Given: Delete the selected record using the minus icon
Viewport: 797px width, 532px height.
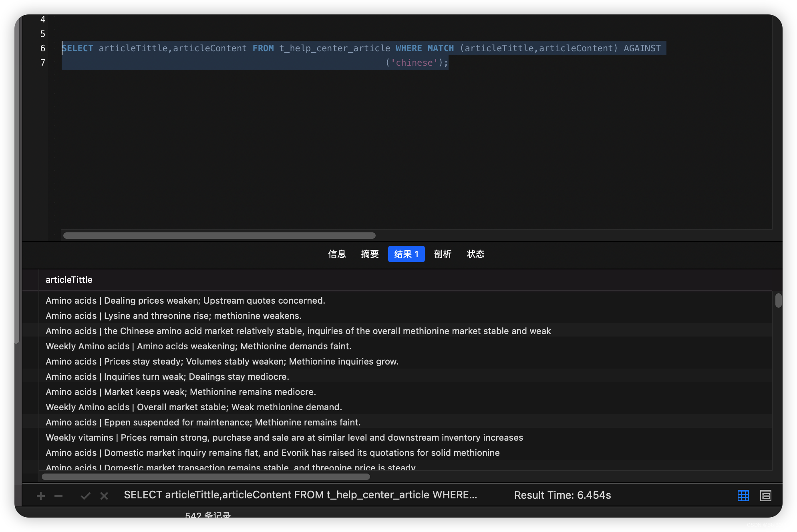Looking at the screenshot, I should (58, 496).
